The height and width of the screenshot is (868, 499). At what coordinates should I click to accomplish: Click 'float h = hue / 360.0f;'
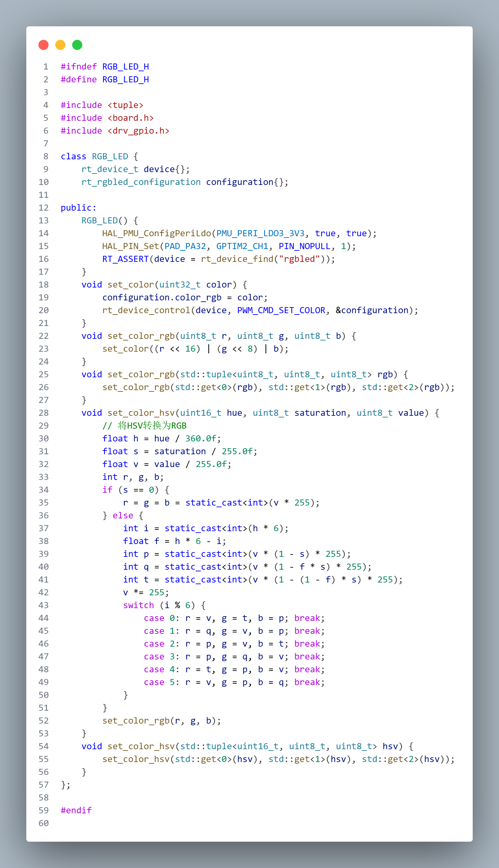(162, 439)
